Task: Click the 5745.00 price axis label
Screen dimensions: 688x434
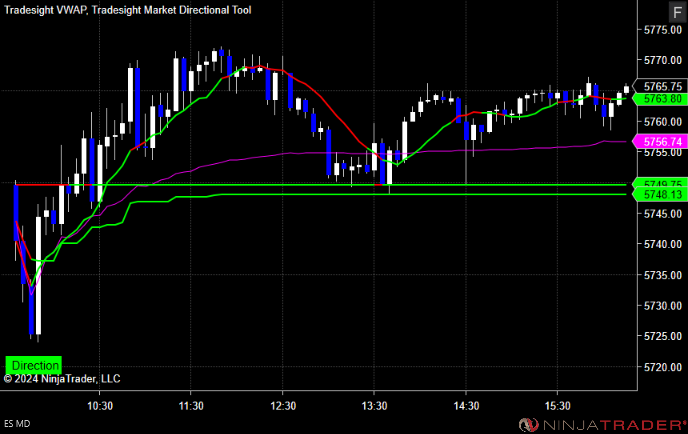Action: (663, 214)
